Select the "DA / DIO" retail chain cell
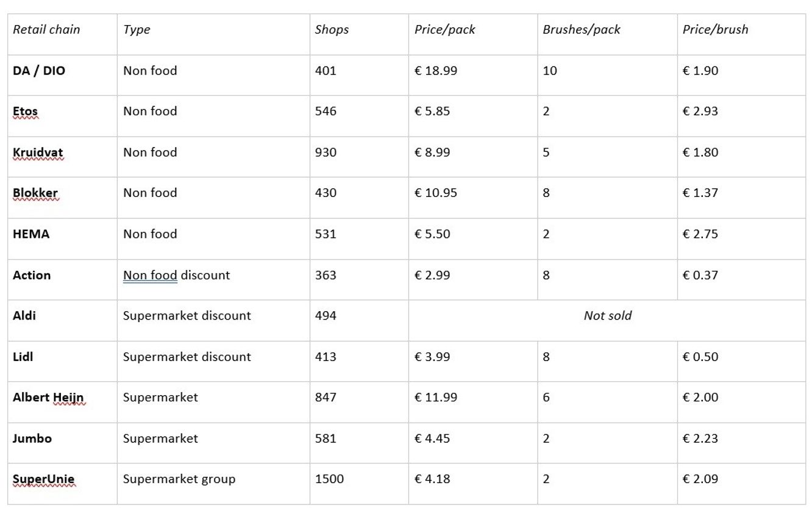 (39, 71)
